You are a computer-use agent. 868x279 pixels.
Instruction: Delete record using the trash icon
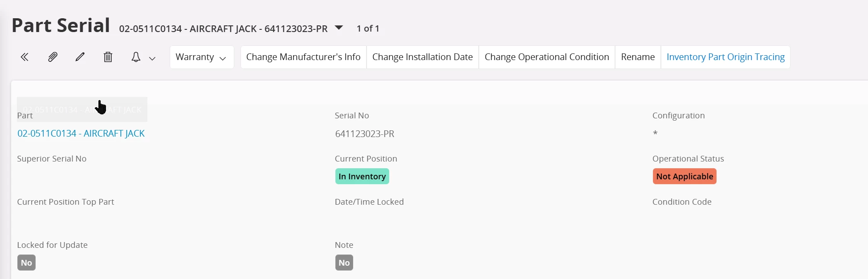108,57
